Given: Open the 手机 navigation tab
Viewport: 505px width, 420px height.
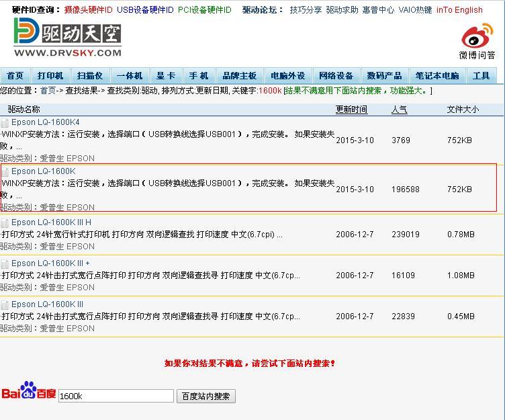Looking at the screenshot, I should (199, 76).
